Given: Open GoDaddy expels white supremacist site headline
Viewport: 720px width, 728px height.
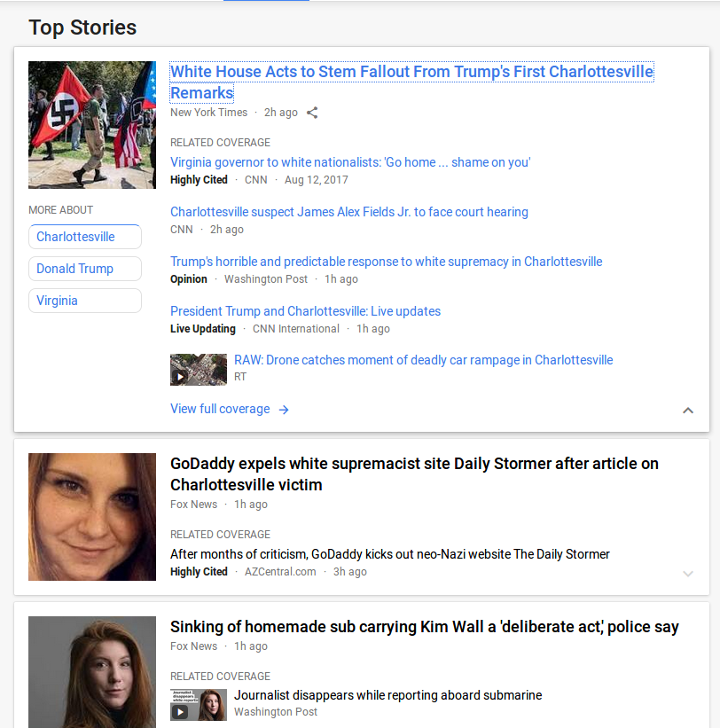Looking at the screenshot, I should coord(414,474).
